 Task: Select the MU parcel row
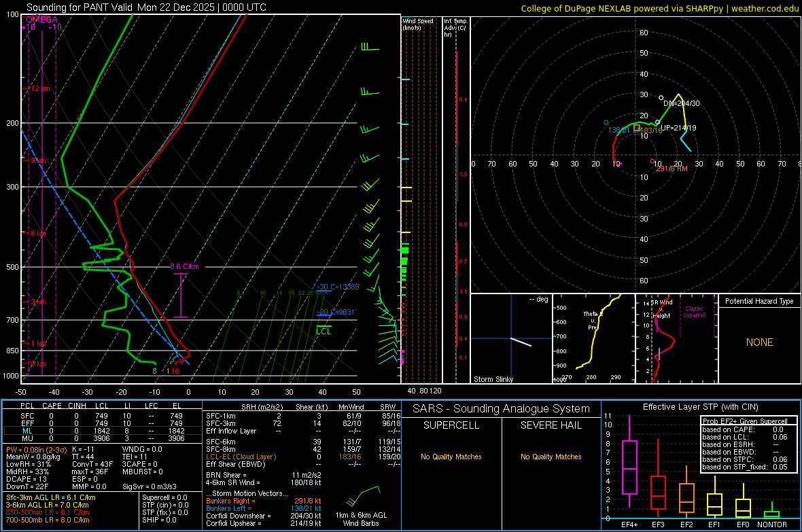pyautogui.click(x=103, y=438)
